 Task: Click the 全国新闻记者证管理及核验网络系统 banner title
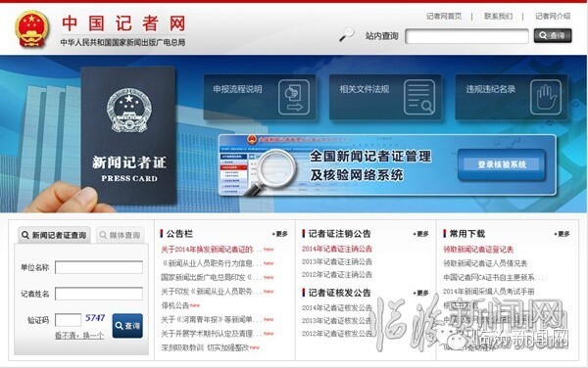(370, 165)
